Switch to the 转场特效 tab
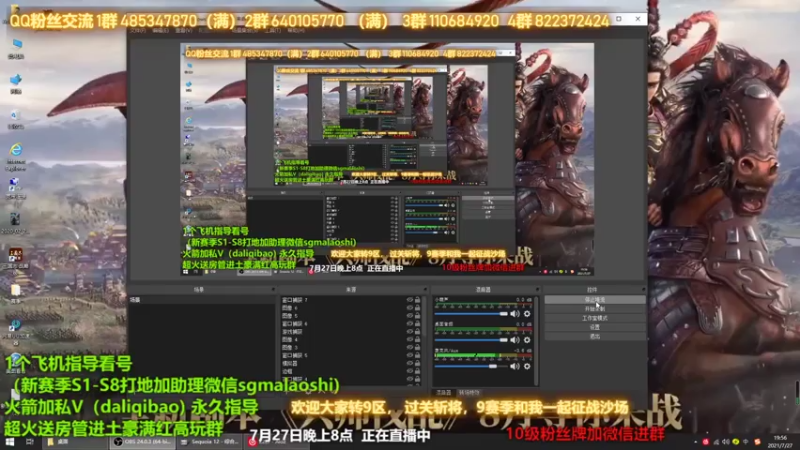 click(x=469, y=393)
